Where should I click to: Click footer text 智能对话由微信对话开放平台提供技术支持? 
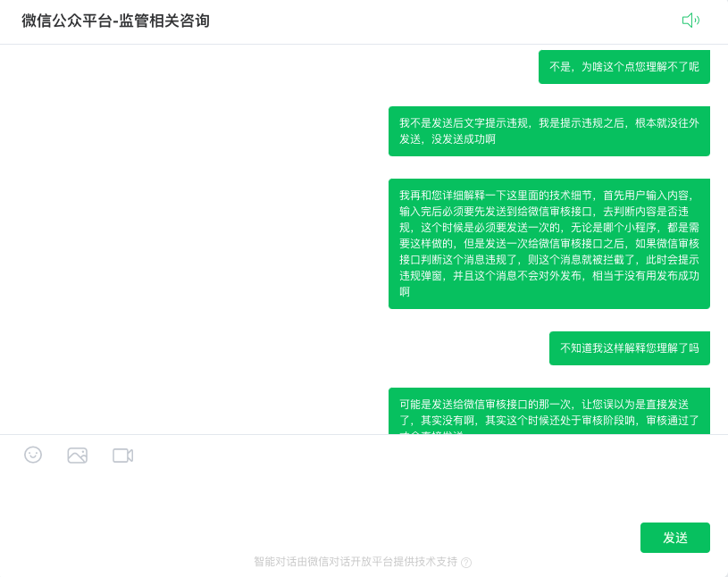(356, 562)
